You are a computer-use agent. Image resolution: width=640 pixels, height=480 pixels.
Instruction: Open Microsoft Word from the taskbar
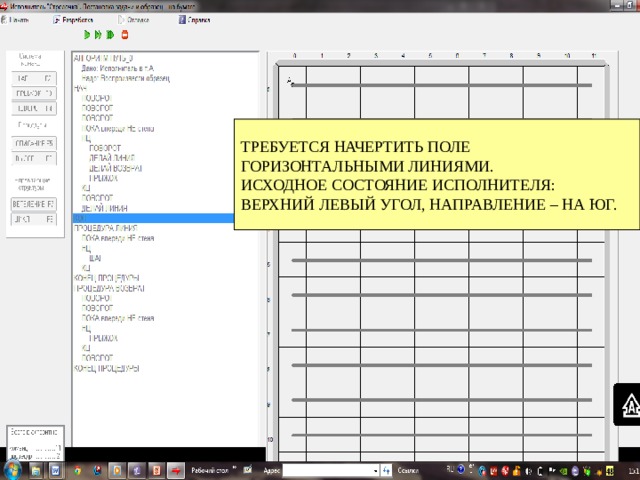[x=56, y=471]
